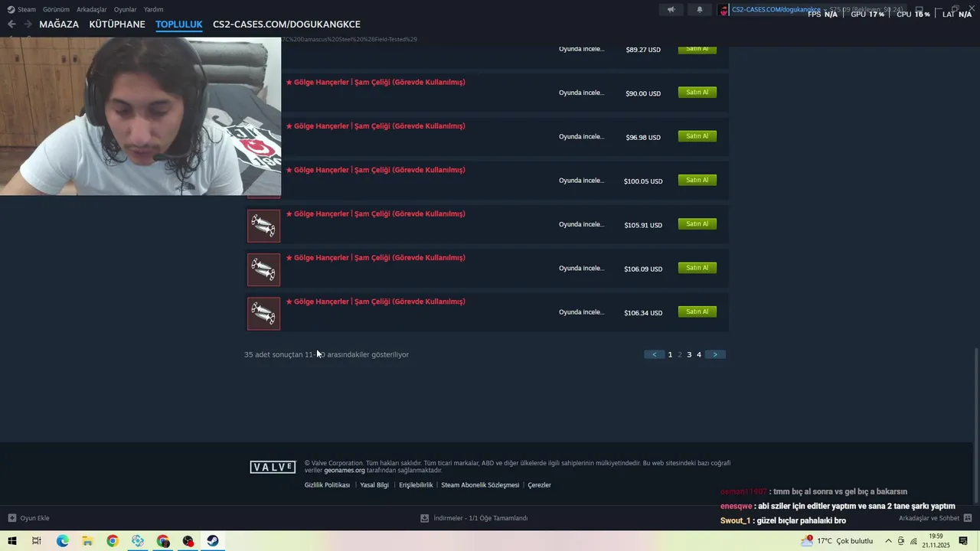Open the Yasal Bilgi footer link
Image resolution: width=980 pixels, height=551 pixels.
[x=374, y=485]
